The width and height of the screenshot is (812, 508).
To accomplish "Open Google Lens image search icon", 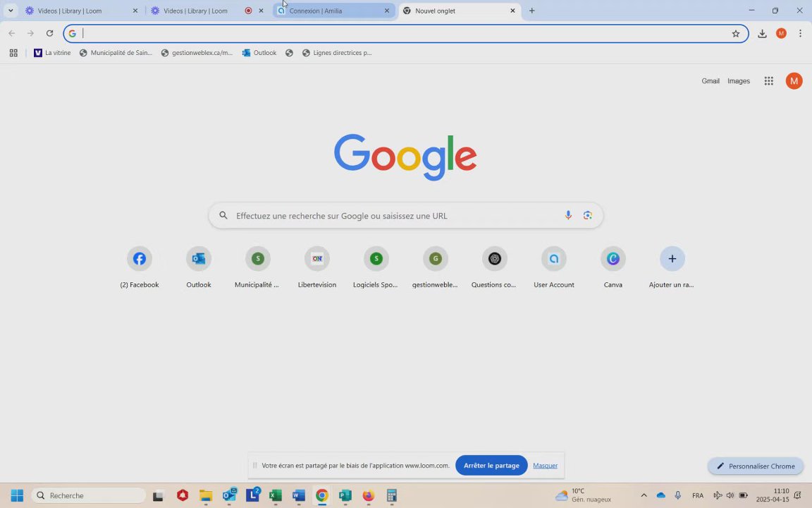I will pos(587,215).
